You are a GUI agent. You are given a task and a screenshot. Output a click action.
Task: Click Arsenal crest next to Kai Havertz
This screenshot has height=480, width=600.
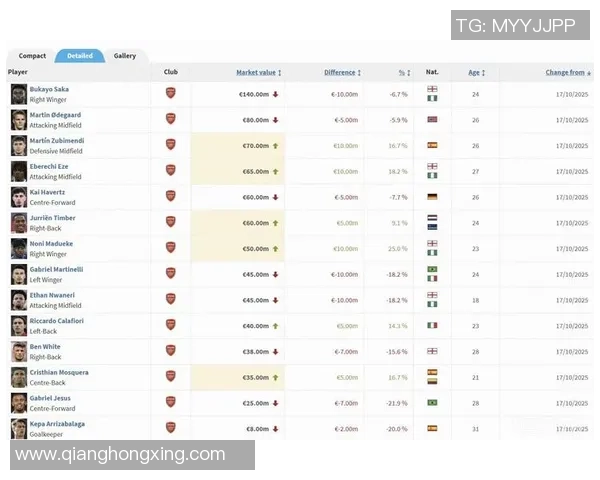171,197
